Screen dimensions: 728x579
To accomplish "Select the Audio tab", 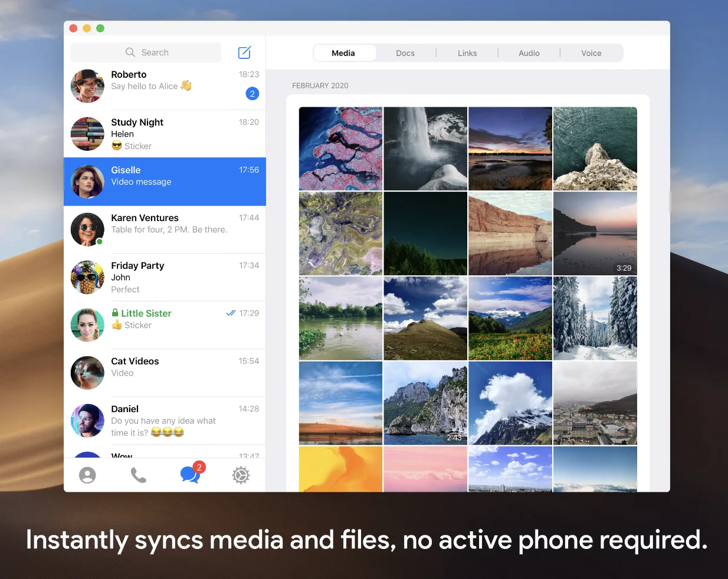I will pyautogui.click(x=529, y=53).
